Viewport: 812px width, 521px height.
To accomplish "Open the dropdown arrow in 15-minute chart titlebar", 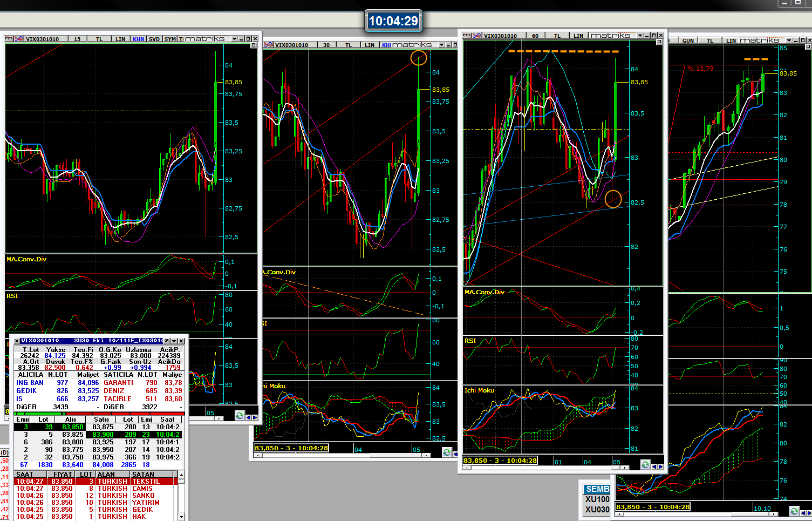I will [x=234, y=39].
